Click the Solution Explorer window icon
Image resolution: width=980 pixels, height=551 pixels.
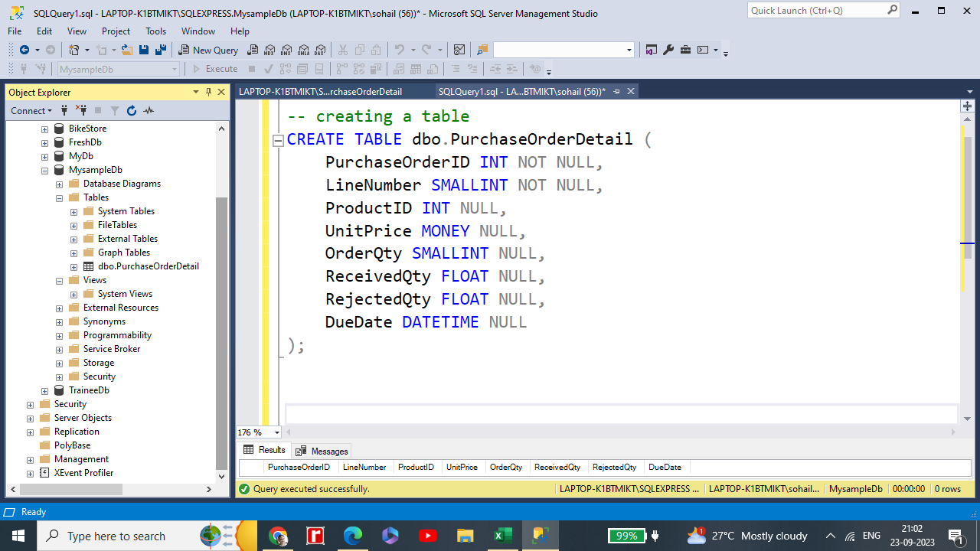tap(652, 50)
